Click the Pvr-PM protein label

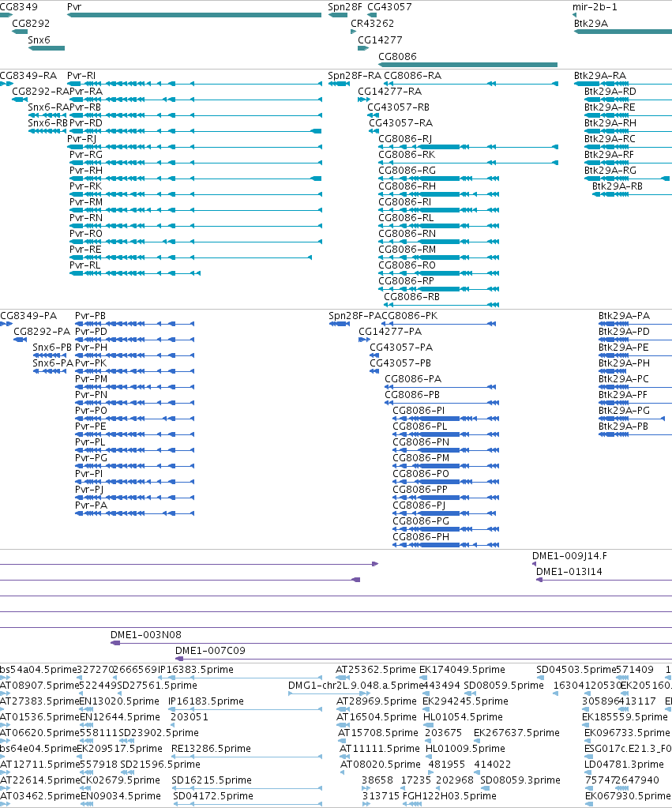click(x=92, y=379)
